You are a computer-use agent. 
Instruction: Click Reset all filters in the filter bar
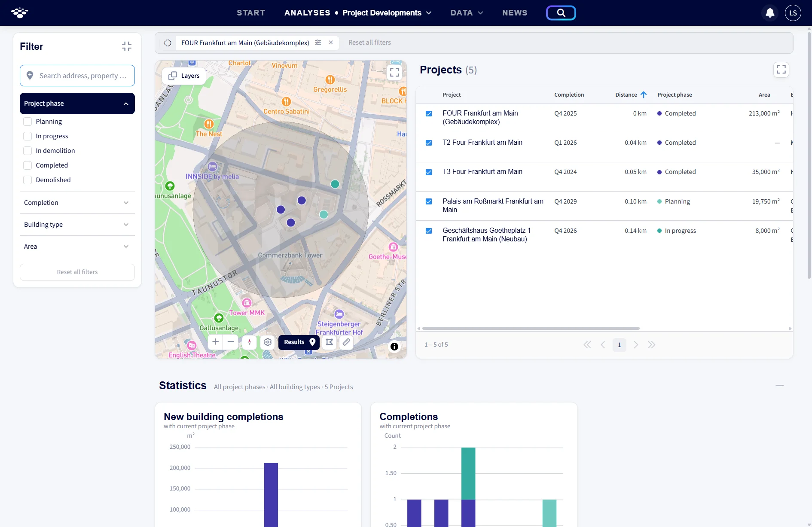click(369, 43)
